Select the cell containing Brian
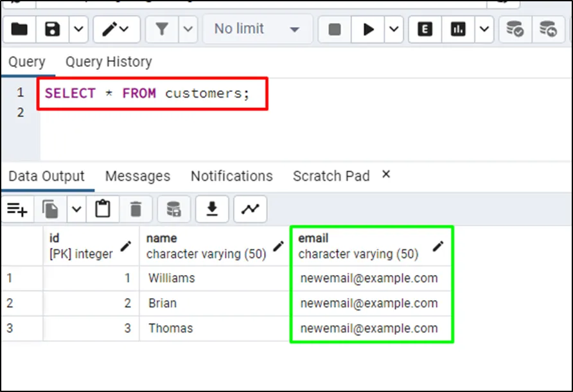The height and width of the screenshot is (392, 573). tap(163, 303)
